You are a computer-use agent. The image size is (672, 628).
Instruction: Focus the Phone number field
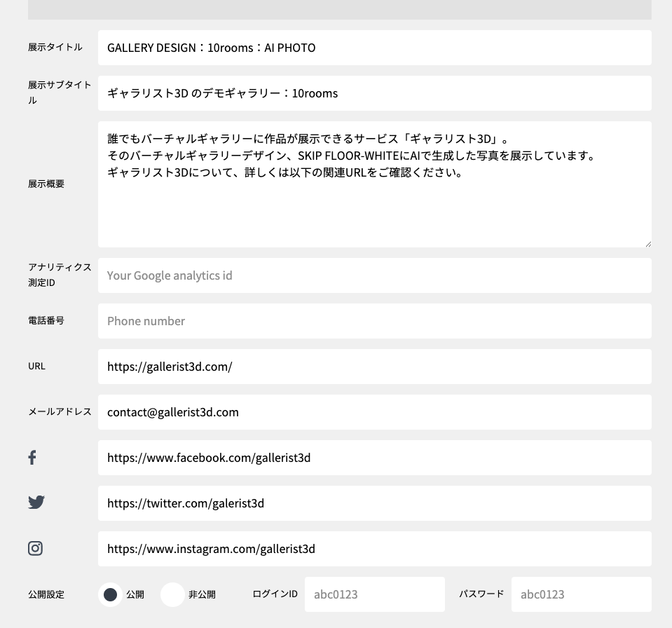[375, 321]
